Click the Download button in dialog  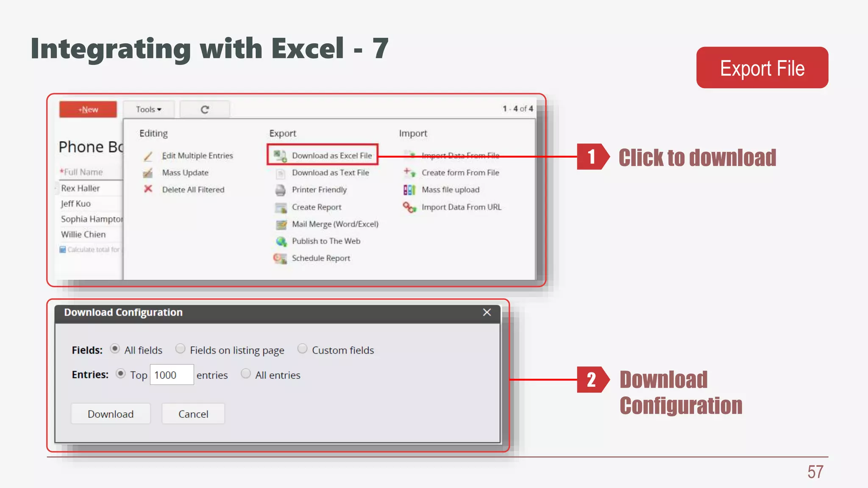point(111,414)
